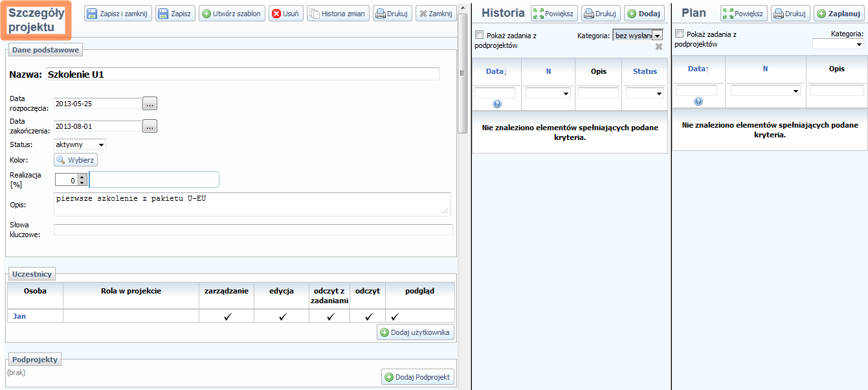Click 'Powiększ' in the Historia panel
The height and width of the screenshot is (390, 868).
[x=553, y=14]
